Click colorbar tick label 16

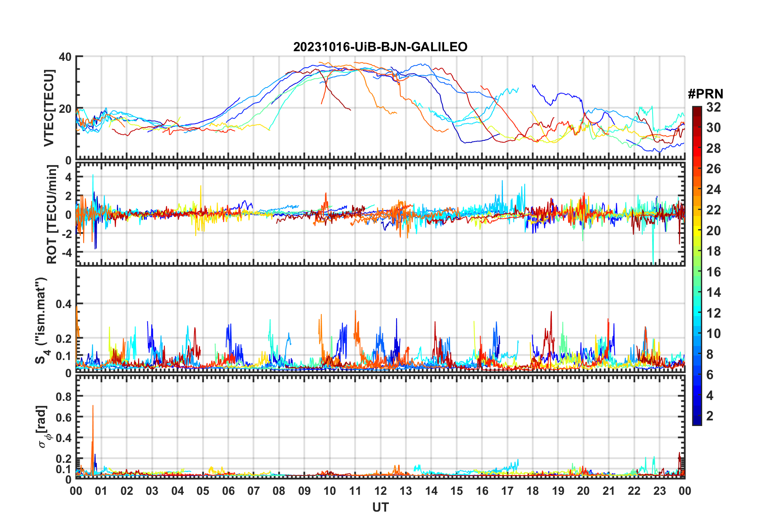click(713, 272)
